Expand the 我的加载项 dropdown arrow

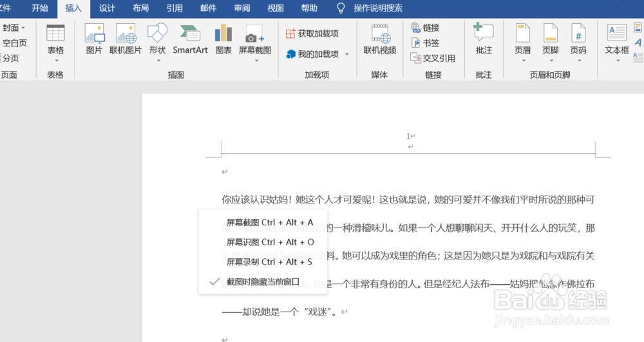(x=347, y=54)
